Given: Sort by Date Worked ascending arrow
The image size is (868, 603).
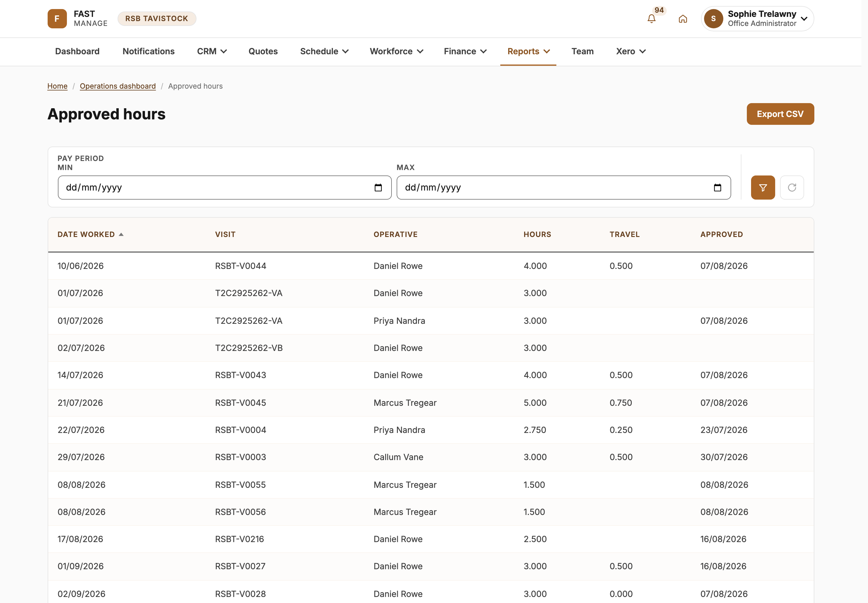Looking at the screenshot, I should point(121,234).
